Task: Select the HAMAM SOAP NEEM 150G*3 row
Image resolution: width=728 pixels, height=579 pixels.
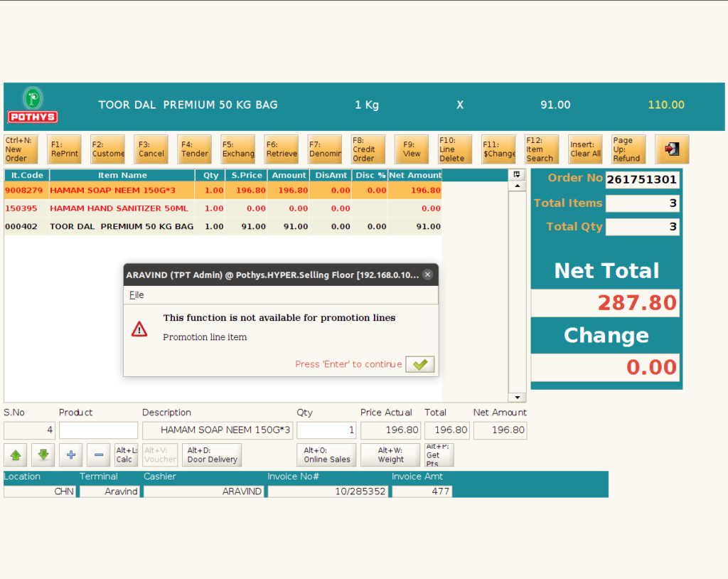Action: click(x=223, y=191)
